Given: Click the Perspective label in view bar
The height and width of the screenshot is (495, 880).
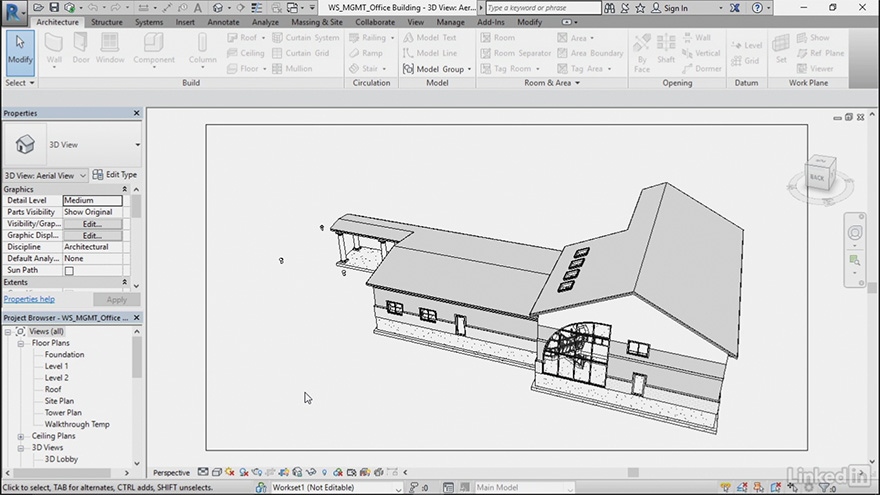Looking at the screenshot, I should (171, 473).
